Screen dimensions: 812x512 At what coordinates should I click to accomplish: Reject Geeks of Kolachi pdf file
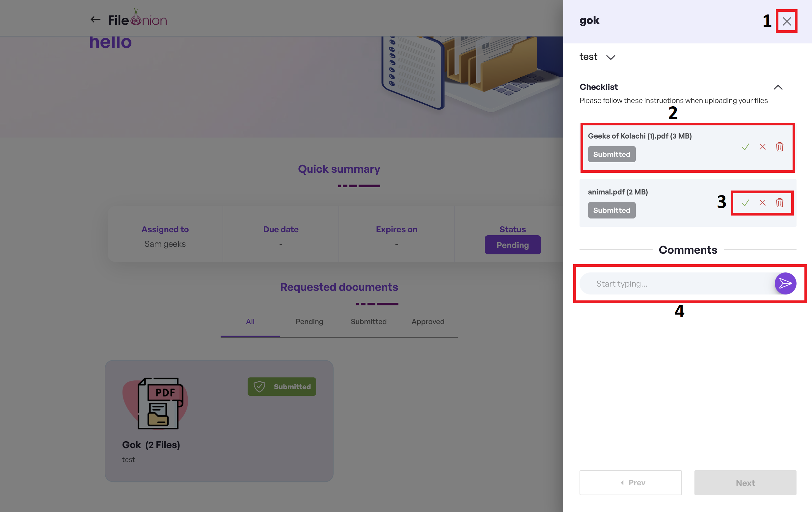(x=762, y=147)
